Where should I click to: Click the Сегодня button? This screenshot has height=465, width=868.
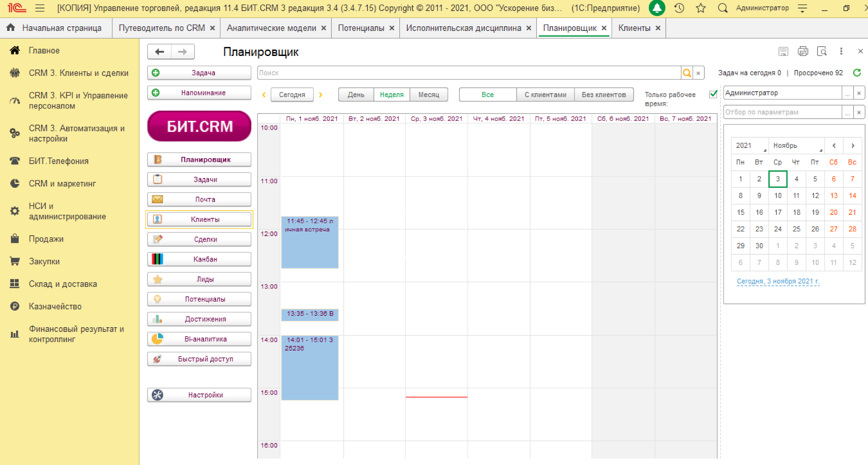coord(292,95)
